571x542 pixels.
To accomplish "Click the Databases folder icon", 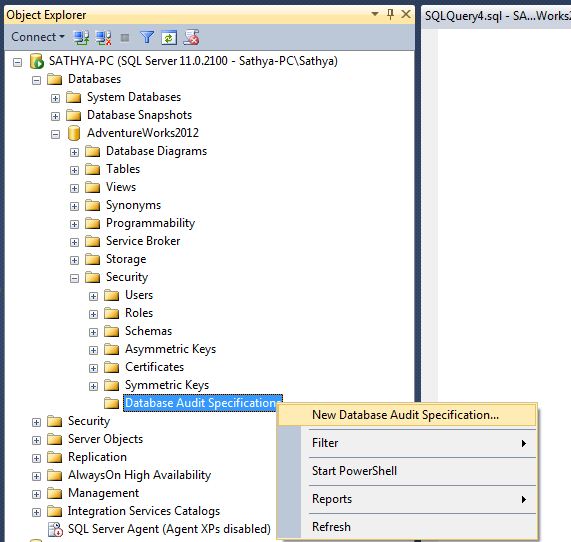I will pos(55,79).
